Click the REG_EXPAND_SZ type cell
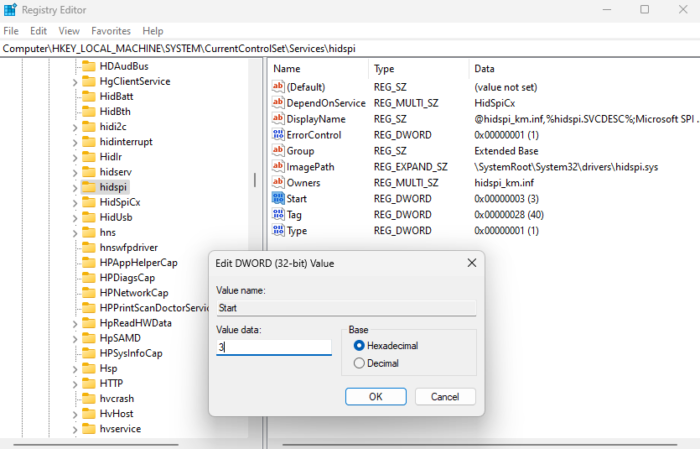Image resolution: width=700 pixels, height=449 pixels. [410, 167]
